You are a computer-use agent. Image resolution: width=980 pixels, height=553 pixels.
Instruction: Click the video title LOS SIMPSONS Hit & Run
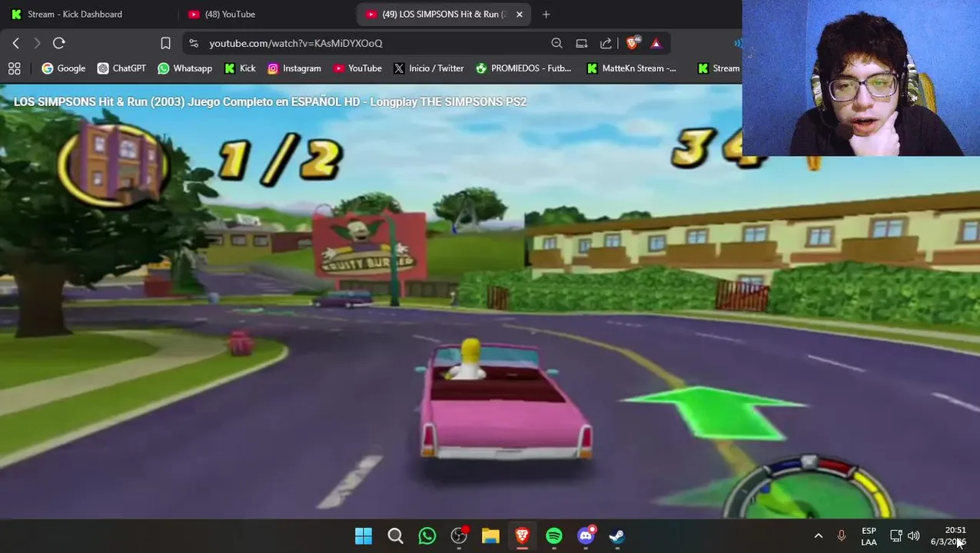[x=270, y=101]
